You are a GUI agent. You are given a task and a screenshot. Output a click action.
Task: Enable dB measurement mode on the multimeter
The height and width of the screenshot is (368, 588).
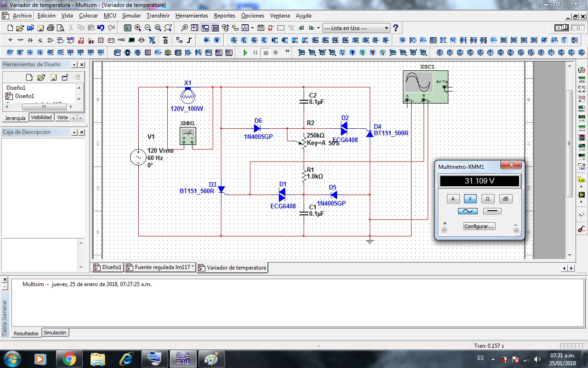coord(506,199)
